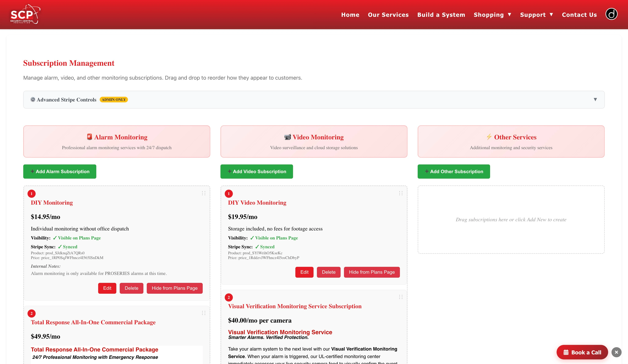Click the Alarm Monitoring category header card
628x364 pixels.
coord(117,141)
